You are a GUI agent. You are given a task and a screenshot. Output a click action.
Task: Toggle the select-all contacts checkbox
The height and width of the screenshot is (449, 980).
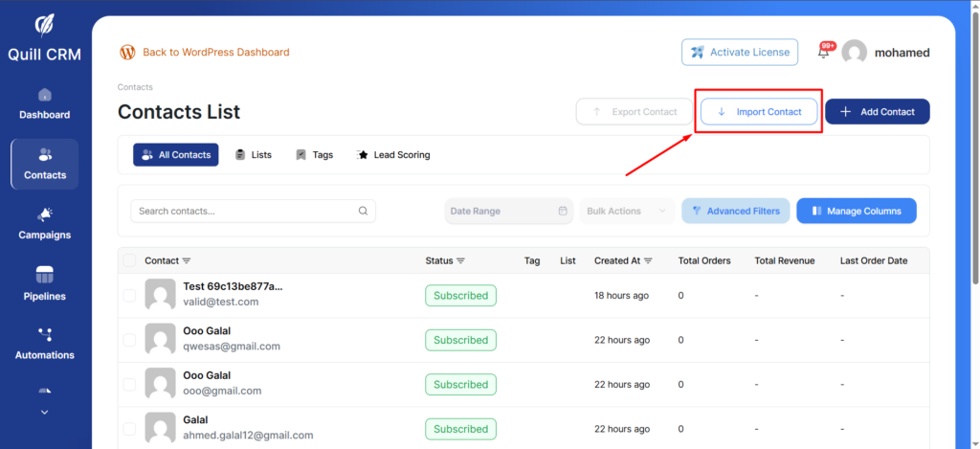[x=129, y=260]
